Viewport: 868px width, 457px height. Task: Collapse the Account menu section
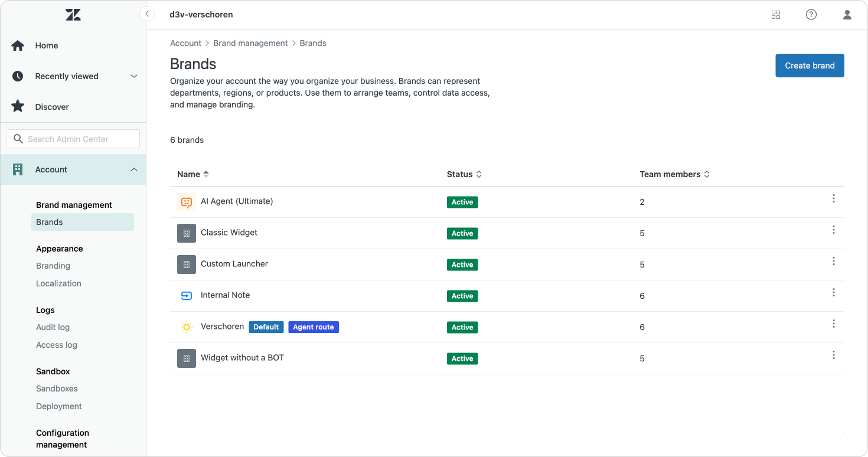tap(134, 169)
